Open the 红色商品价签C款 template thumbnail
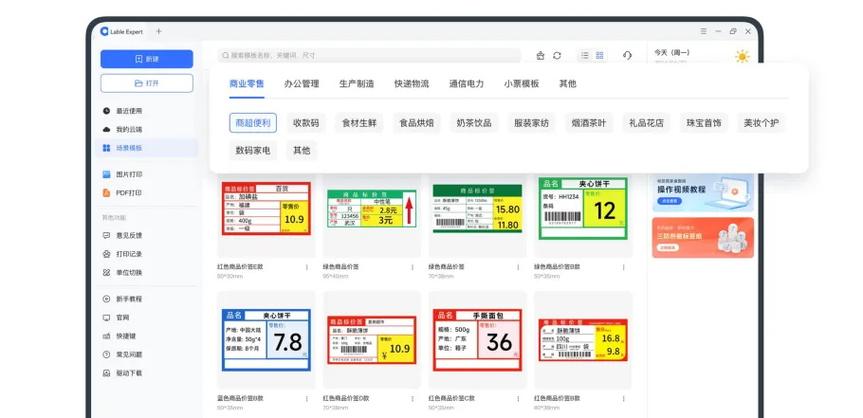This screenshot has height=418, width=863. 477,340
